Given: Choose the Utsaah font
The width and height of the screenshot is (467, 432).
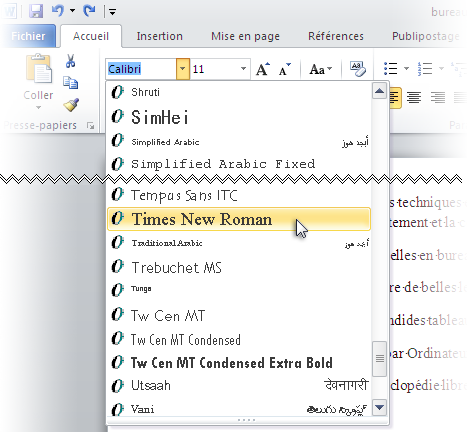Looking at the screenshot, I should tap(239, 385).
